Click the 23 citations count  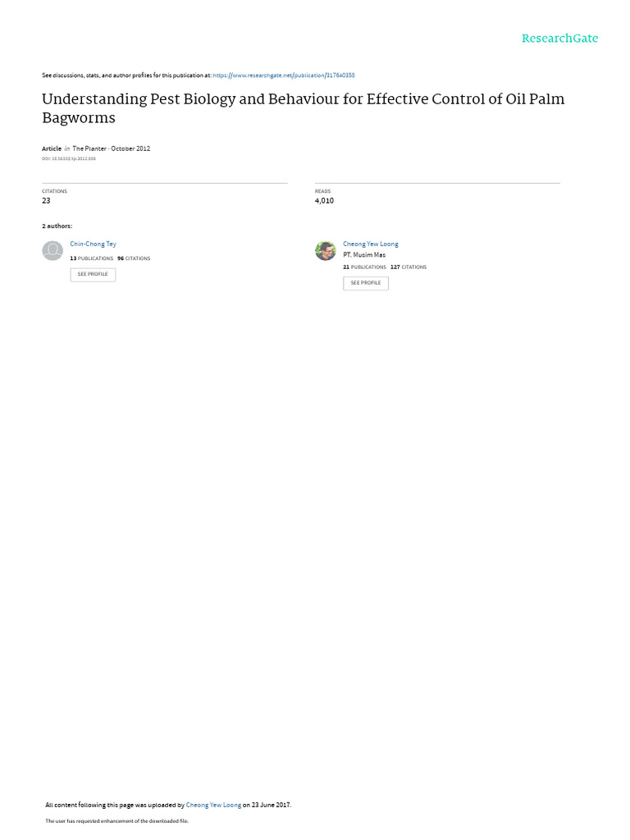[46, 200]
